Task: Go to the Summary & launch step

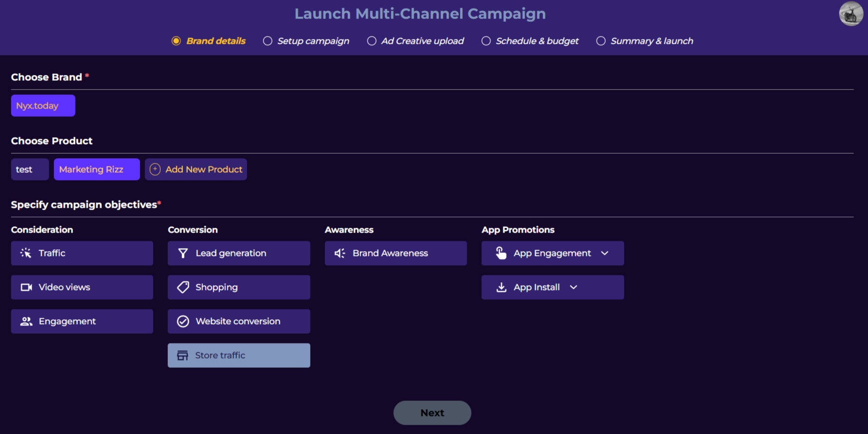Action: [x=651, y=41]
